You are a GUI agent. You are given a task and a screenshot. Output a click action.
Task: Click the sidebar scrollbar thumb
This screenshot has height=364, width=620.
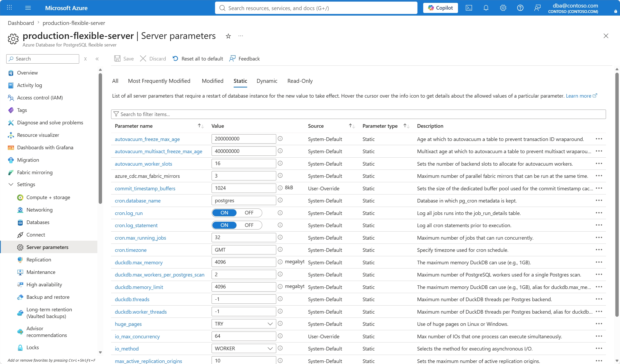pyautogui.click(x=100, y=138)
